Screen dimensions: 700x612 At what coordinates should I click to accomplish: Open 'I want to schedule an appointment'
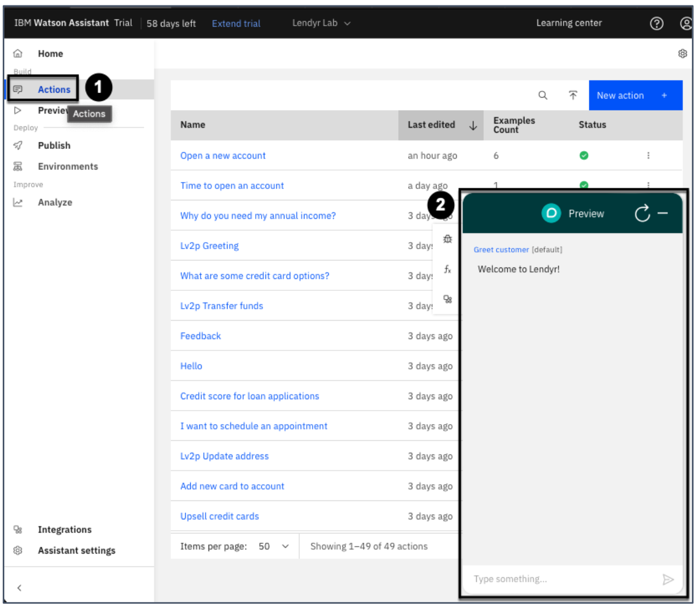point(254,426)
